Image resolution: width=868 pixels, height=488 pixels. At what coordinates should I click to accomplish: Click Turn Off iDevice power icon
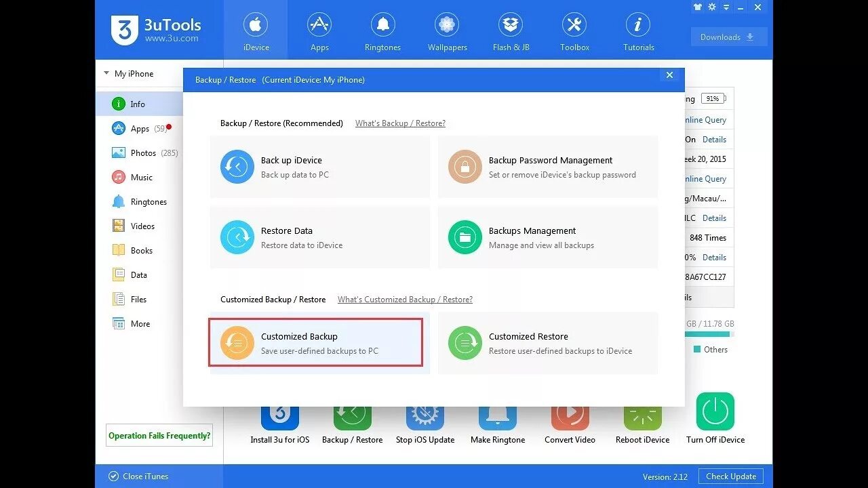click(715, 411)
